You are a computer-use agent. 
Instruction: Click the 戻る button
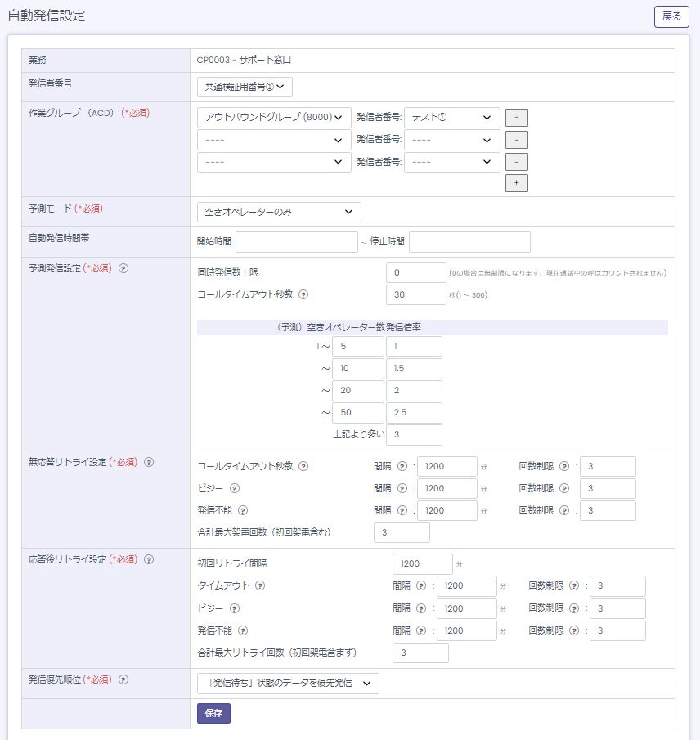pos(671,16)
